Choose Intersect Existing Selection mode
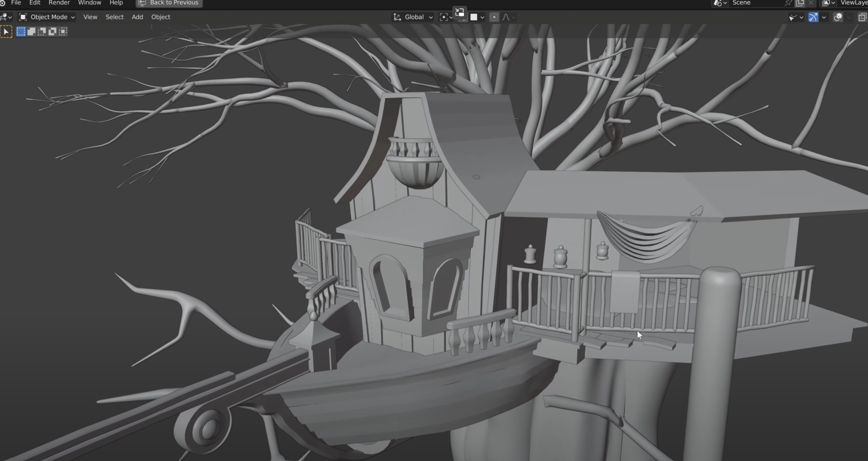 [x=63, y=32]
